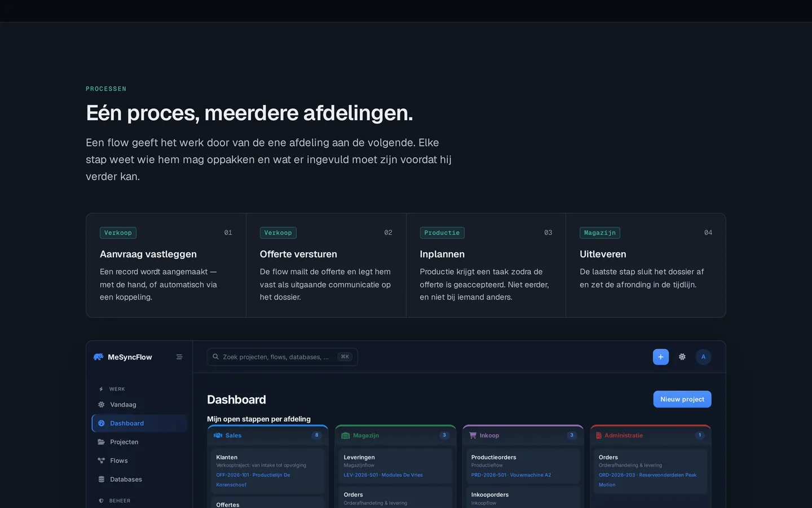This screenshot has height=508, width=812.
Task: Open the Inkoop column header
Action: tap(523, 435)
